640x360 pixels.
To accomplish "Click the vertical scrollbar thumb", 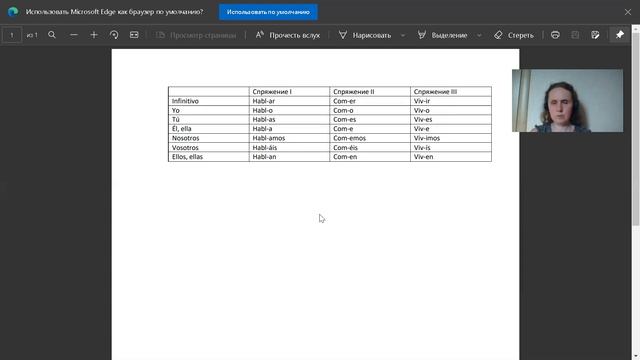I will point(636,129).
